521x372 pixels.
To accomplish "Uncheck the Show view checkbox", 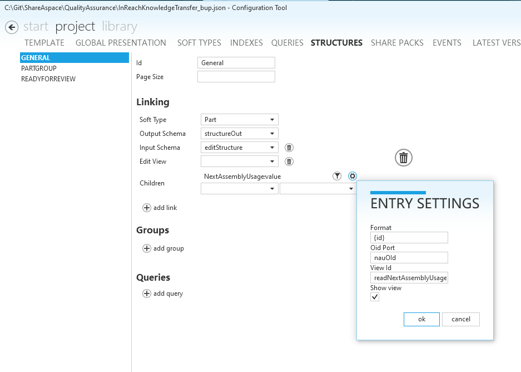I will [x=375, y=297].
